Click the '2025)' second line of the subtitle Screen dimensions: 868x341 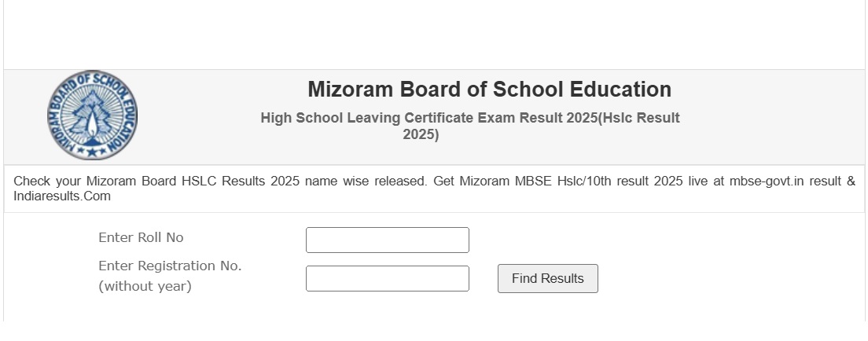[x=421, y=135]
